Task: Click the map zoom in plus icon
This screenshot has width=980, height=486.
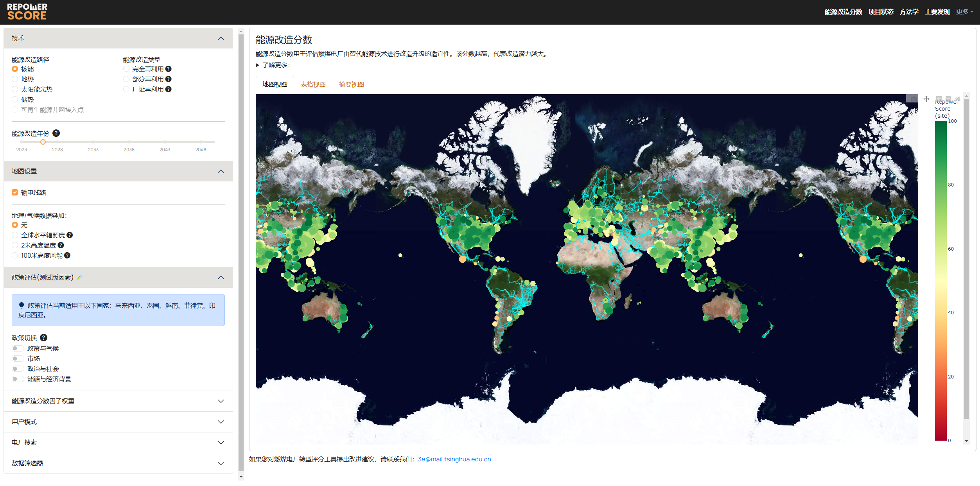Action: [939, 99]
